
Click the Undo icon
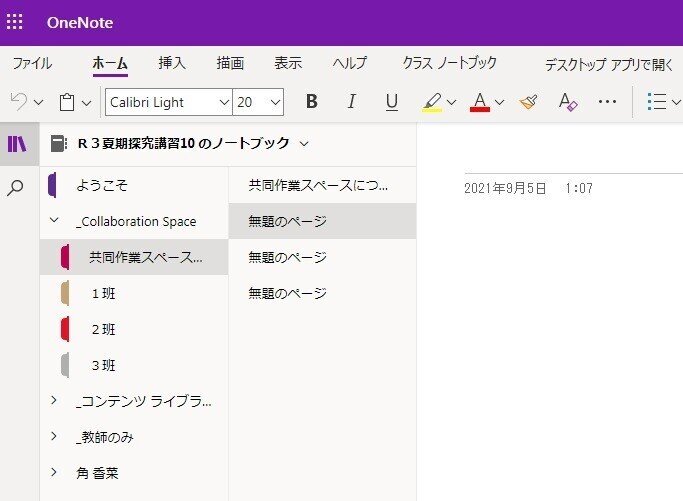coord(19,102)
